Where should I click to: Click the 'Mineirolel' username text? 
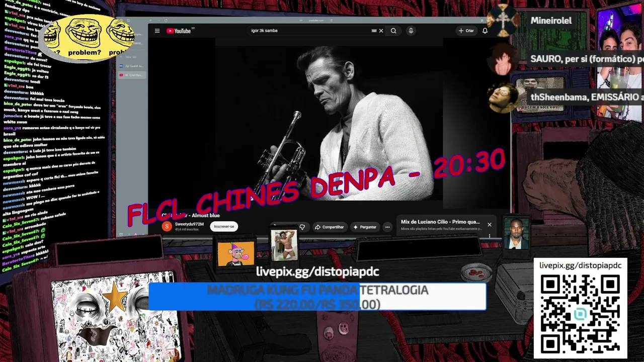(x=551, y=21)
